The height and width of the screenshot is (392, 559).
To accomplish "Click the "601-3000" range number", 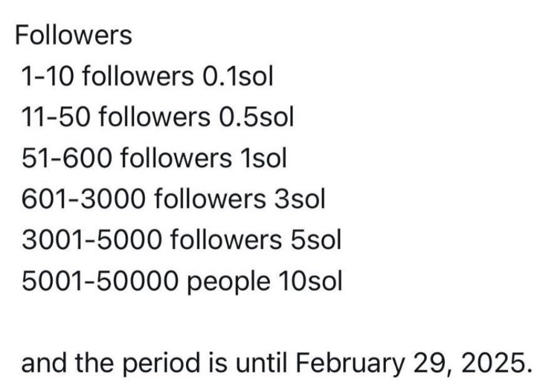I will (x=84, y=199).
